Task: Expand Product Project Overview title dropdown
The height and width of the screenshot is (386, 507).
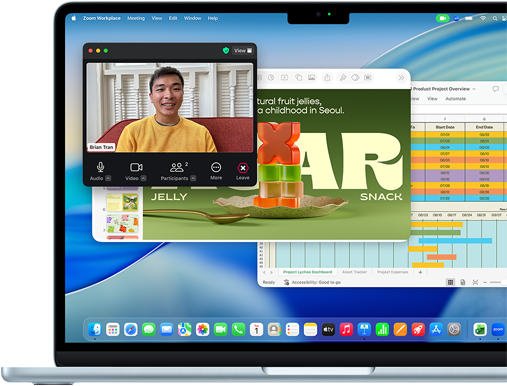Action: (474, 89)
